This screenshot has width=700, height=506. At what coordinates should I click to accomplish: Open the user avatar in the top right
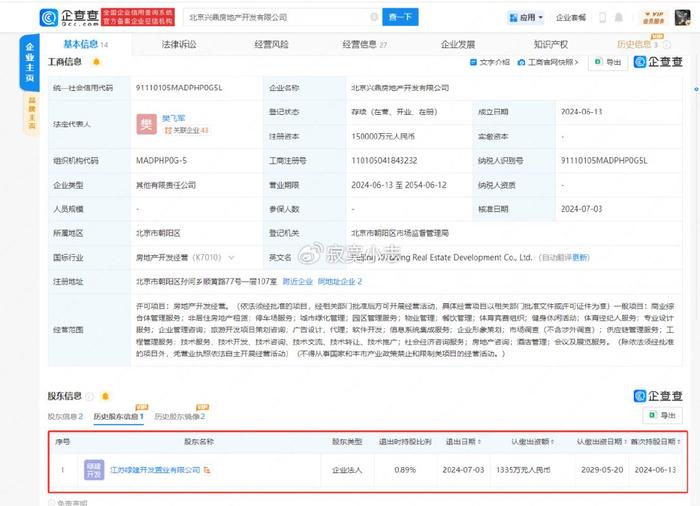(682, 17)
